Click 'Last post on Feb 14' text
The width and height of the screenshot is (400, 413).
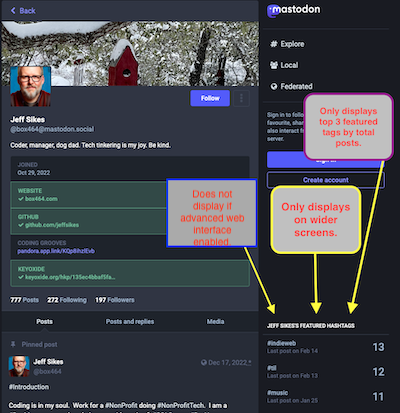pyautogui.click(x=292, y=351)
